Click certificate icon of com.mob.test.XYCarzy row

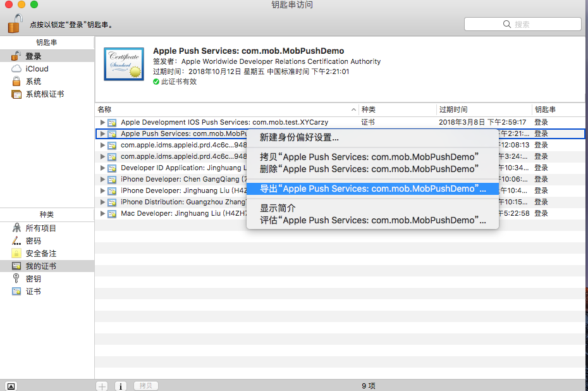coord(112,122)
